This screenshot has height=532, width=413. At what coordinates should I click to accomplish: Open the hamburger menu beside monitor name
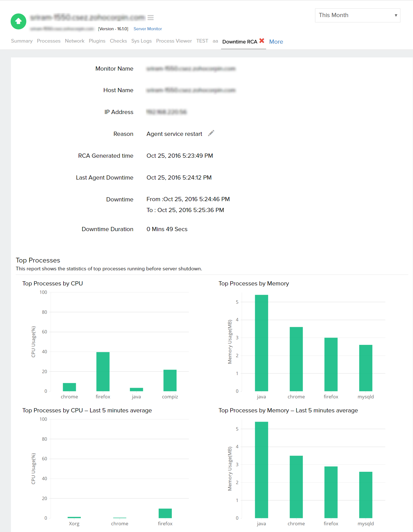click(x=151, y=18)
